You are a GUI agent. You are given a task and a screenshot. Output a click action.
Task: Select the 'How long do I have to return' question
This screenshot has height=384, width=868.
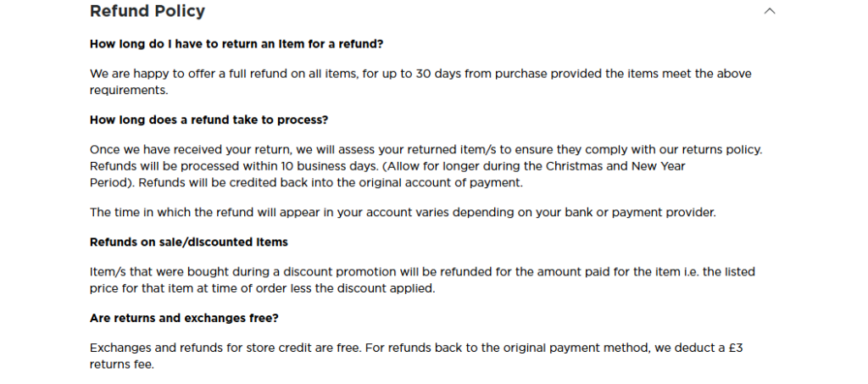click(236, 43)
